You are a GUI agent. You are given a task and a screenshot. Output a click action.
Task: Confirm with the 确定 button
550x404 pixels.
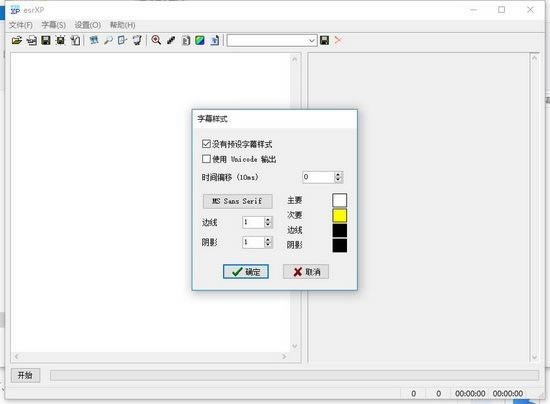pos(246,272)
